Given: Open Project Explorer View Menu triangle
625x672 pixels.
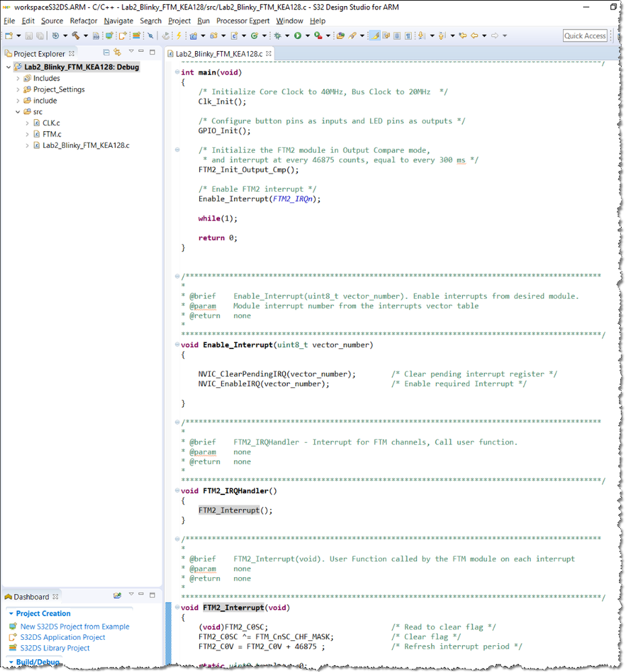Looking at the screenshot, I should 131,51.
